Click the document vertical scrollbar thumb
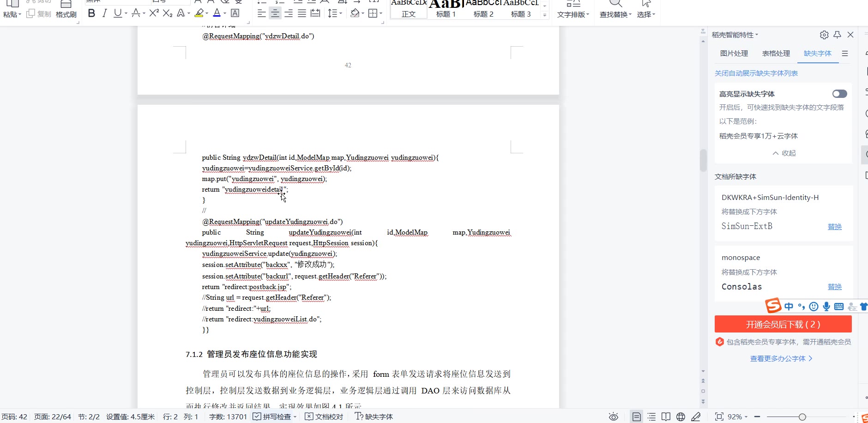 click(x=703, y=160)
